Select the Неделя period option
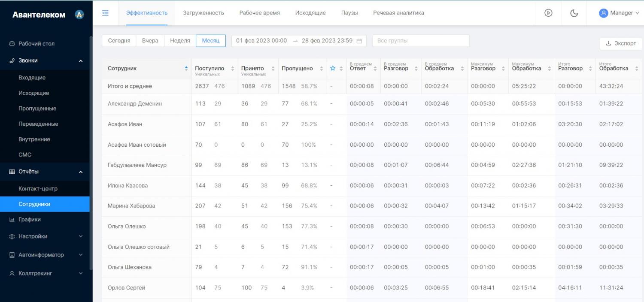 tap(180, 41)
